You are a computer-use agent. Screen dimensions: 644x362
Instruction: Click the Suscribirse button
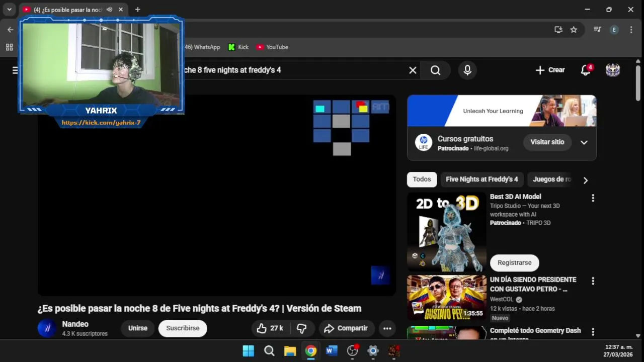(x=183, y=328)
